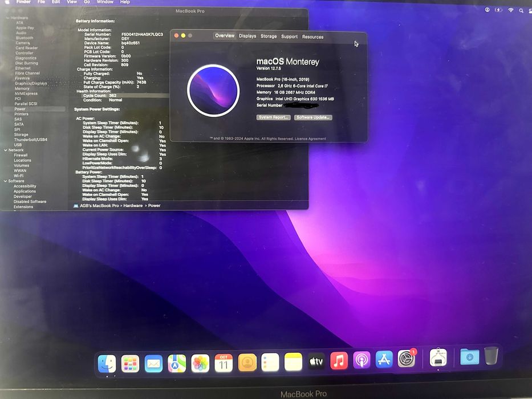
Task: Select Accessibility under Software
Action: tap(25, 186)
